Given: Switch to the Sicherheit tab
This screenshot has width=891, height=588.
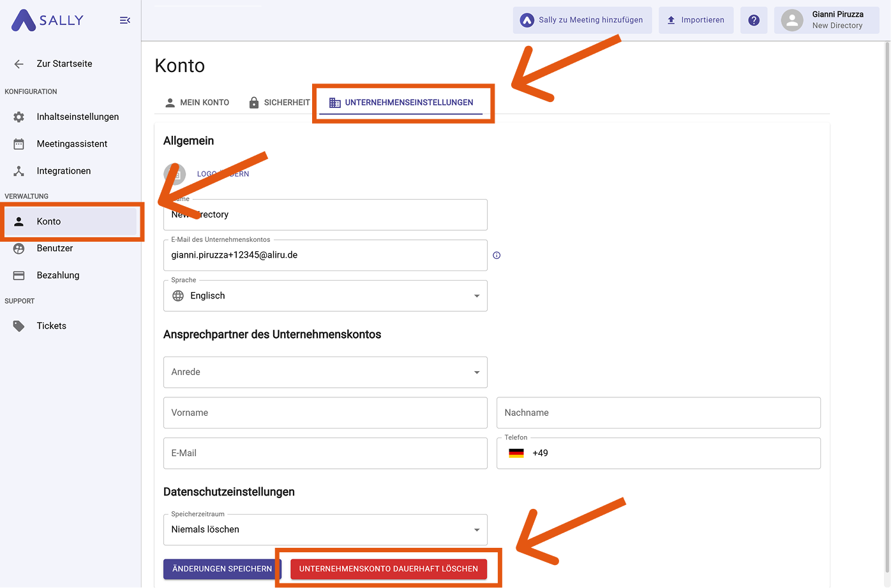Looking at the screenshot, I should point(280,103).
